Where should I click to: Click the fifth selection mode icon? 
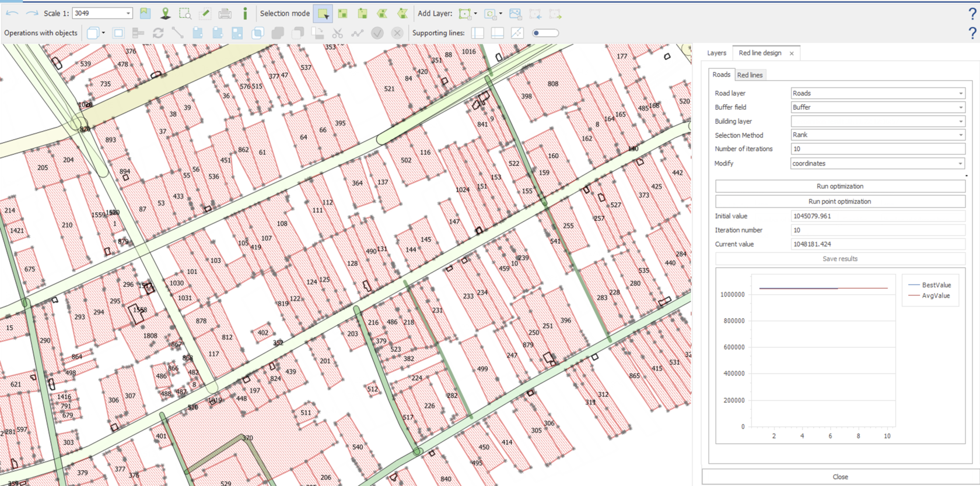click(x=402, y=13)
